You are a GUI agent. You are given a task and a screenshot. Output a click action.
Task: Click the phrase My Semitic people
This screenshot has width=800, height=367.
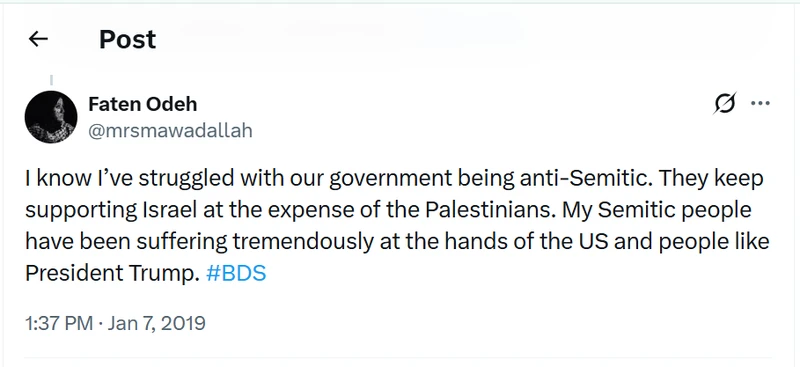pos(657,211)
